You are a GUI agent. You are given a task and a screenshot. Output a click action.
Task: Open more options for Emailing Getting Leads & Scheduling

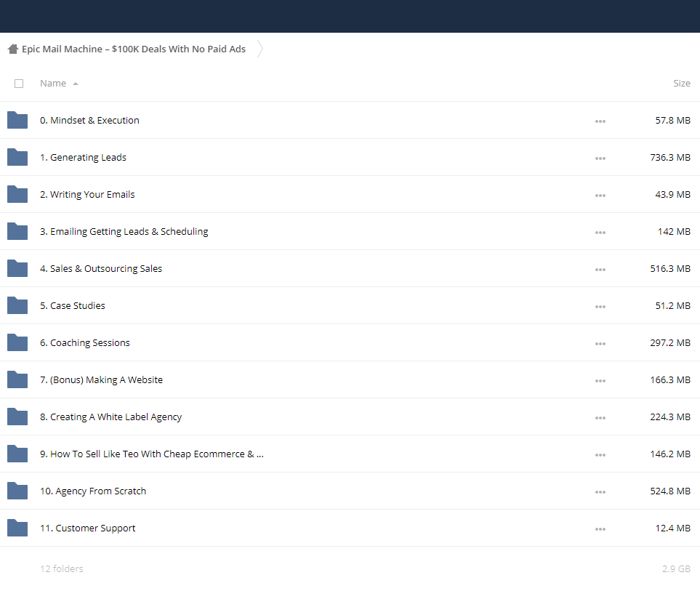click(600, 233)
